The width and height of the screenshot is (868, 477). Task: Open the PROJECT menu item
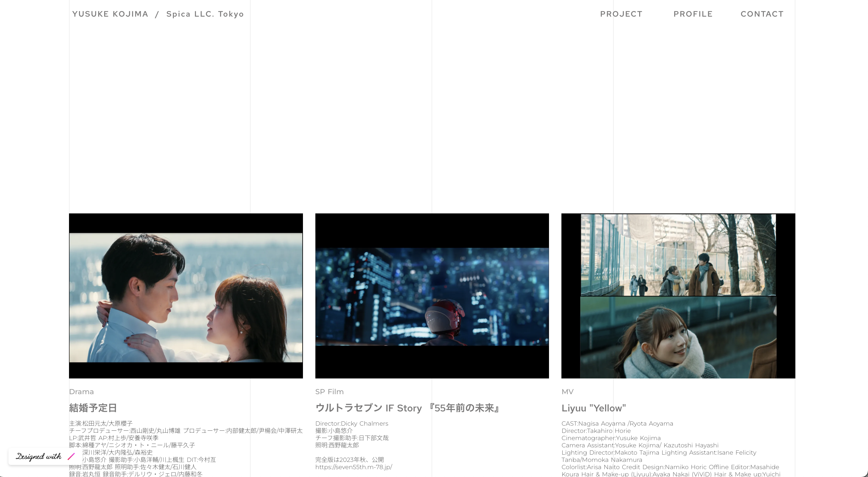point(621,14)
